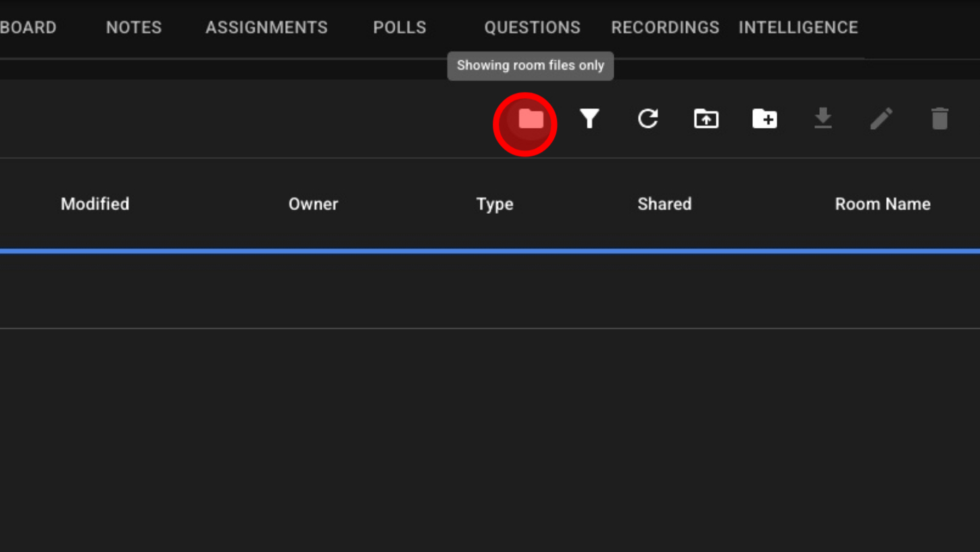Image resolution: width=980 pixels, height=552 pixels.
Task: Click the trash delete icon
Action: coord(939,119)
